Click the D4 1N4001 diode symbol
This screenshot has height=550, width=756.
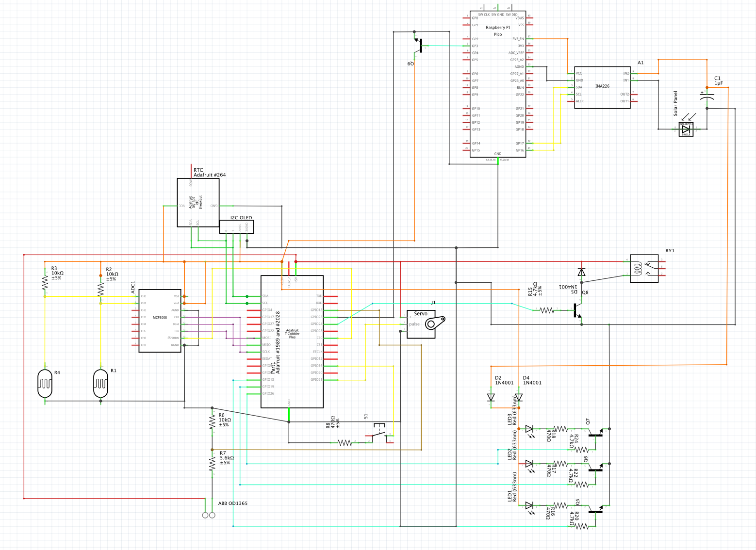coord(519,397)
